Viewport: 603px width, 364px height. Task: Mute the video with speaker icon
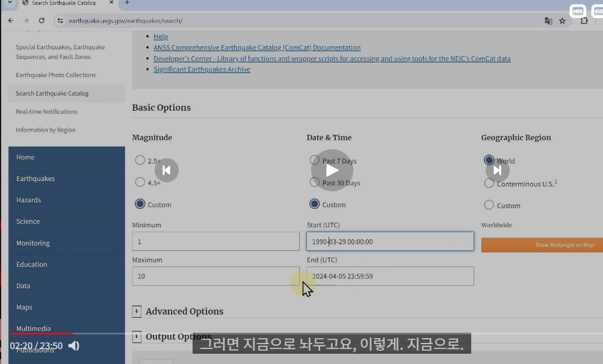click(74, 346)
